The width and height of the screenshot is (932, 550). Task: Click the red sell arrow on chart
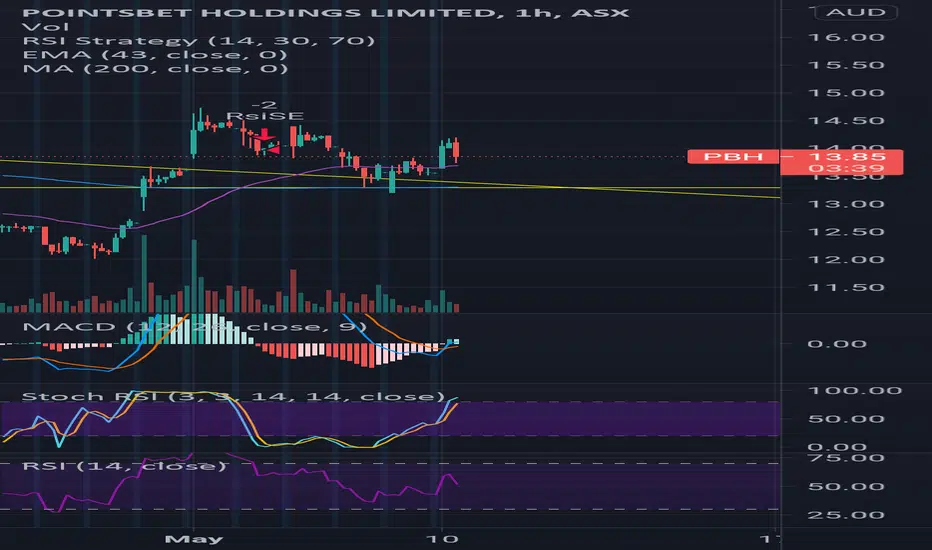pyautogui.click(x=263, y=136)
